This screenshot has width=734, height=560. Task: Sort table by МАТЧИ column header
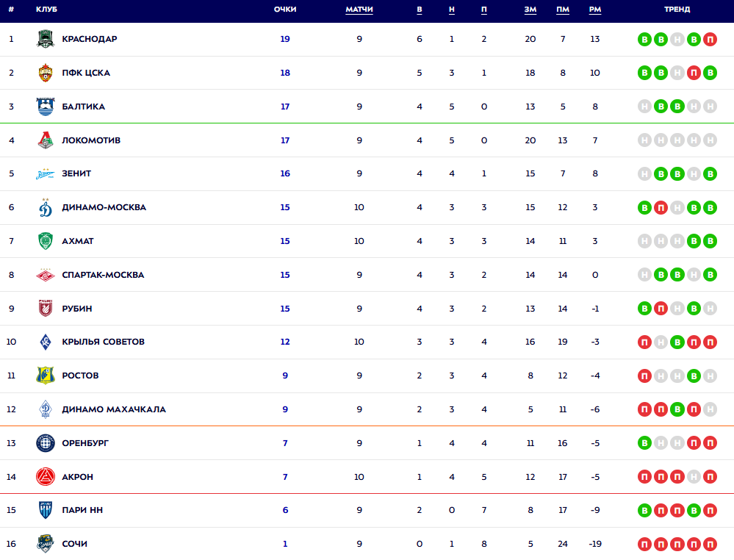[359, 10]
